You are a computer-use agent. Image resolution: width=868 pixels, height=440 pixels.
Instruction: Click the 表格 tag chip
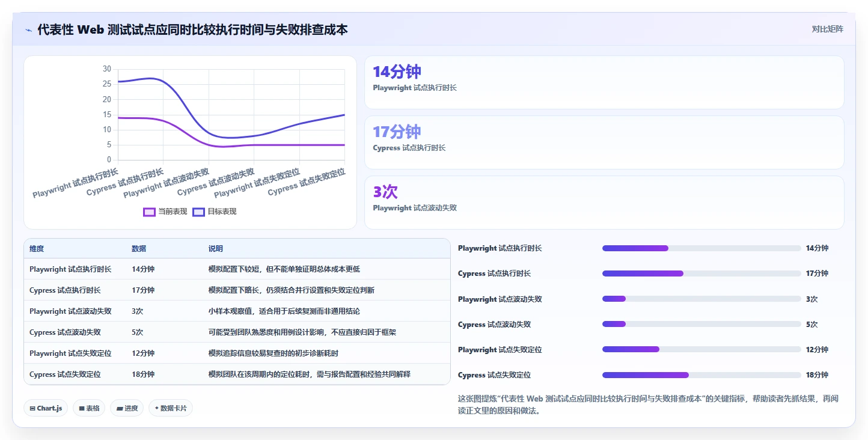click(x=89, y=408)
